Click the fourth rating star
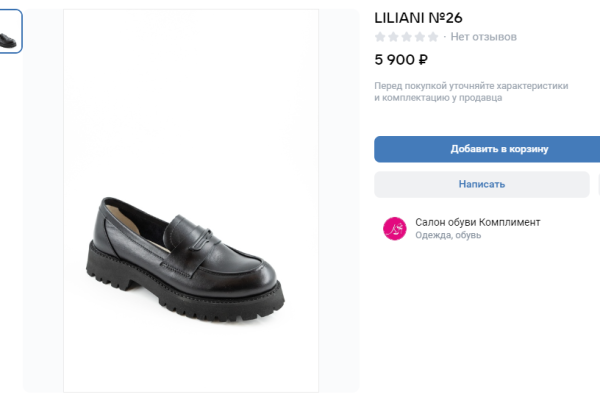600x400 pixels. (x=419, y=37)
